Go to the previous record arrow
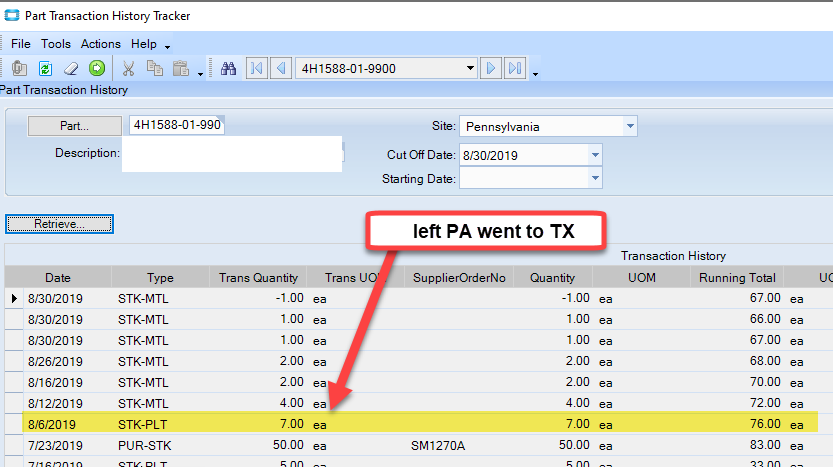This screenshot has height=467, width=833. point(281,68)
